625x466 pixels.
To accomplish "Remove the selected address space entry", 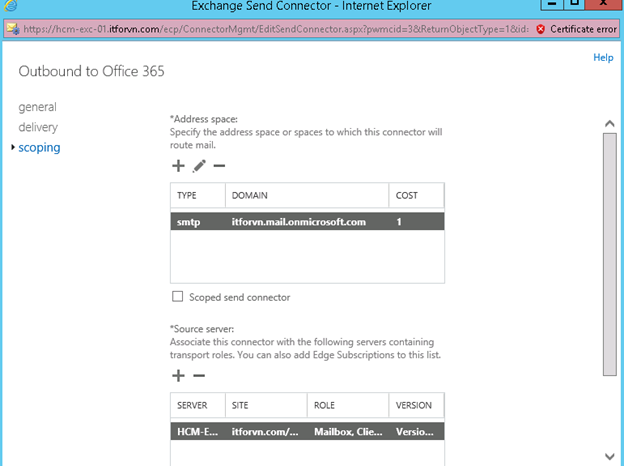I will click(219, 166).
